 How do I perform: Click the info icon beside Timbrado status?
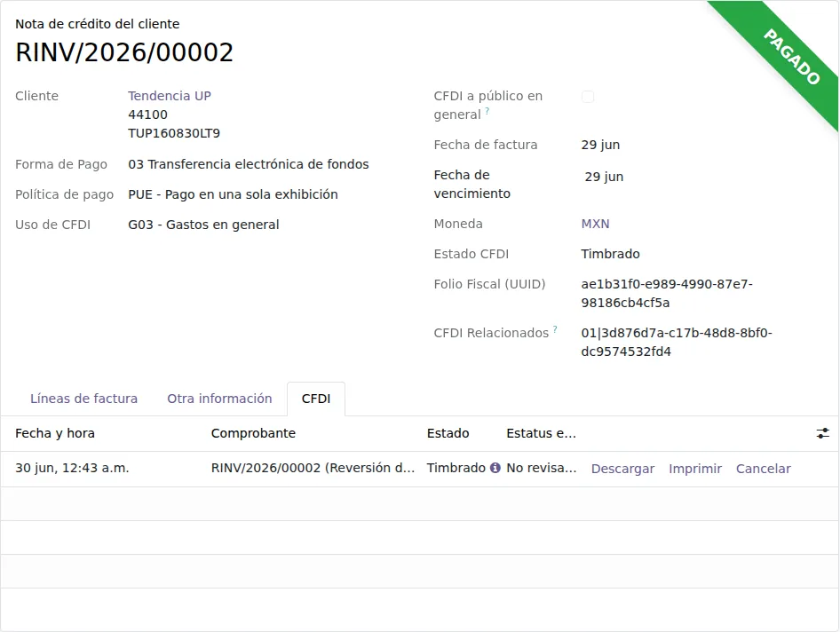[x=495, y=468]
